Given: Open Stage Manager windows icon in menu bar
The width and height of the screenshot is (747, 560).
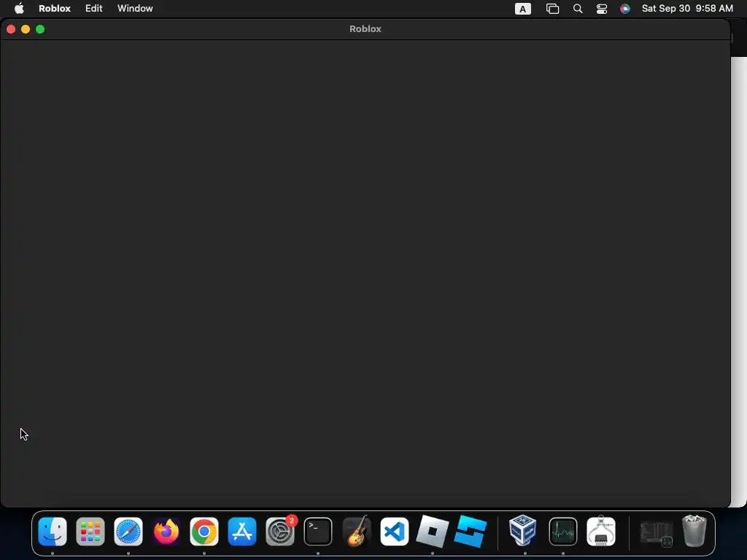Looking at the screenshot, I should (x=553, y=9).
